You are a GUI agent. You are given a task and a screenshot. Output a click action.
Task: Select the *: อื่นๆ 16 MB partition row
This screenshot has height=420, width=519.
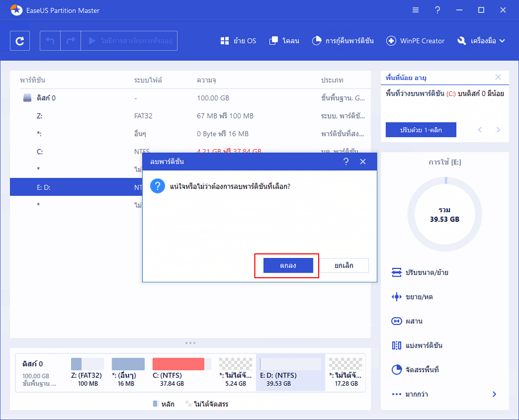(x=190, y=134)
